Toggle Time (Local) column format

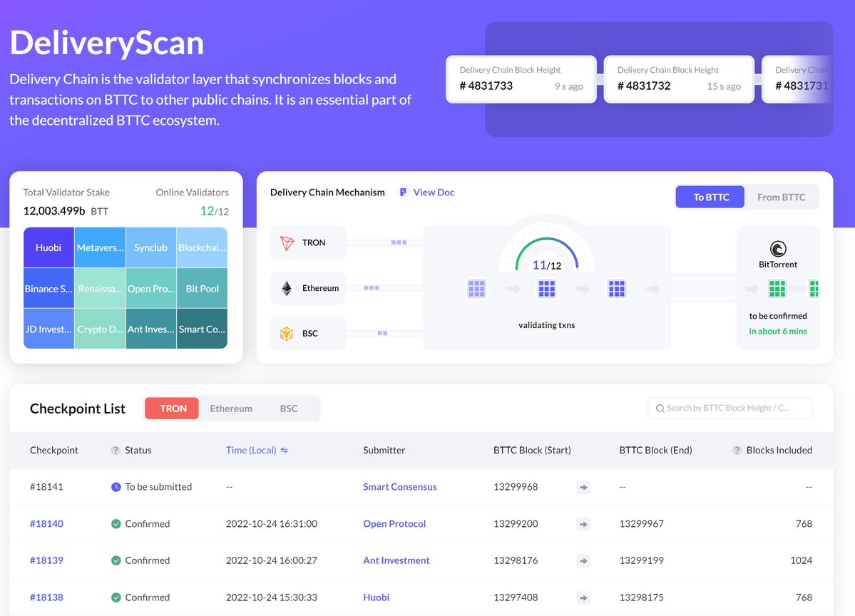(x=257, y=451)
